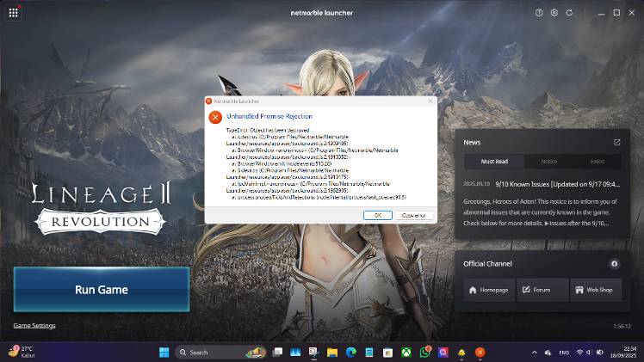The height and width of the screenshot is (362, 644).
Task: Open News in external window icon
Action: pos(616,142)
